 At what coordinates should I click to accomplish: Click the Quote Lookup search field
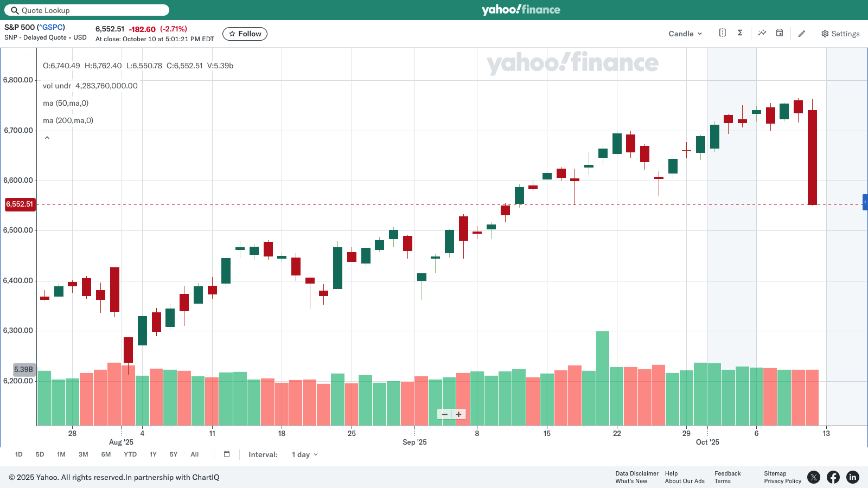87,10
